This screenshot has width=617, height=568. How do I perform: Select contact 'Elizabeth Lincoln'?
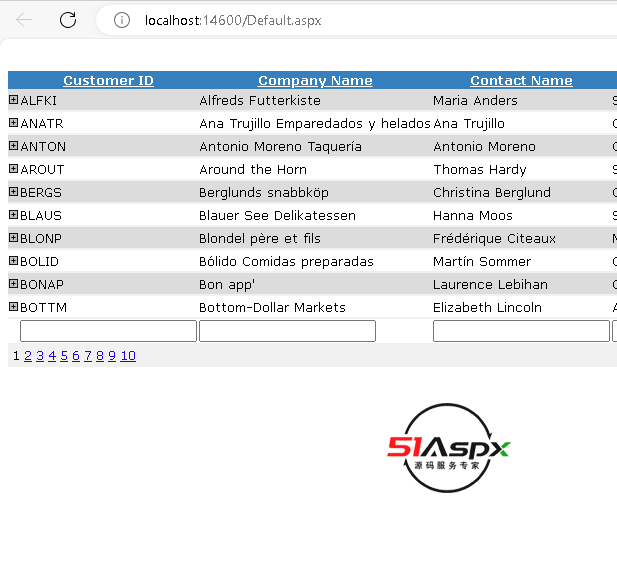click(488, 307)
